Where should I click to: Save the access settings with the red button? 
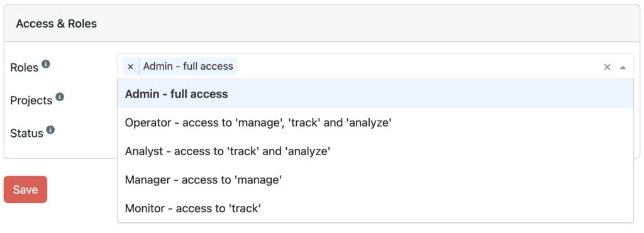[25, 190]
